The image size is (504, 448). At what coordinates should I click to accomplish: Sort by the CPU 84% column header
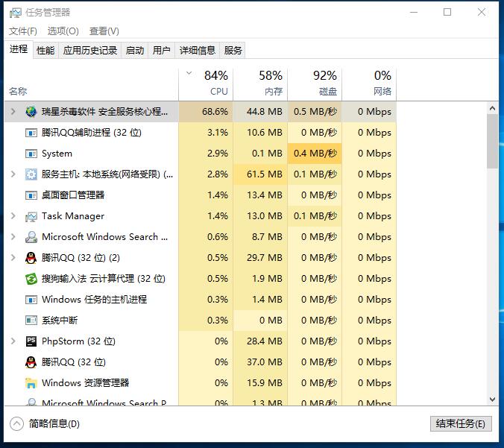tap(206, 84)
